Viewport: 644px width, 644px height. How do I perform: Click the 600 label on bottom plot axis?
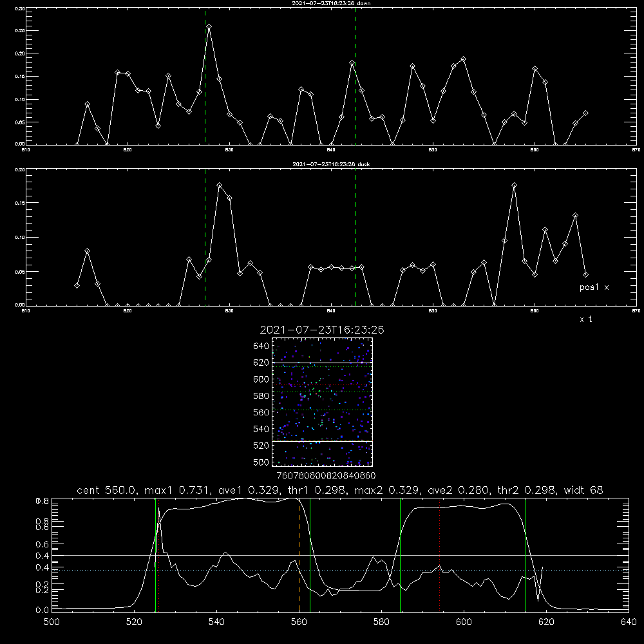point(464,622)
